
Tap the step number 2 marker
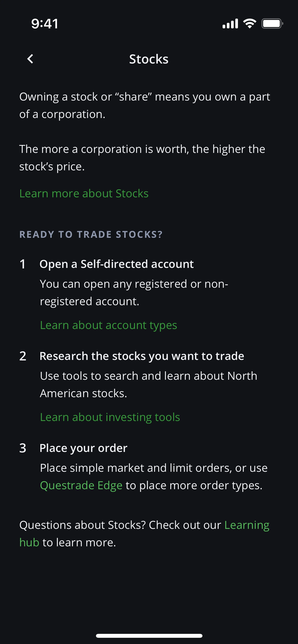coord(23,356)
